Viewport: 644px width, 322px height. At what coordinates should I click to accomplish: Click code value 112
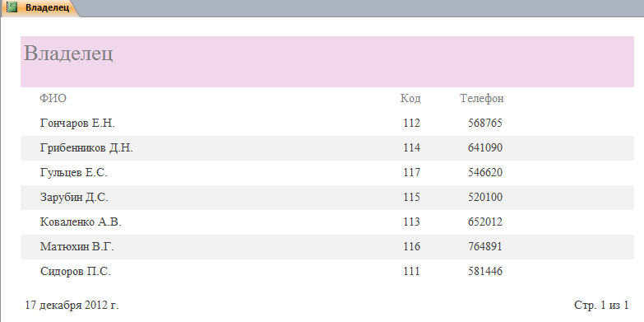[x=411, y=123]
